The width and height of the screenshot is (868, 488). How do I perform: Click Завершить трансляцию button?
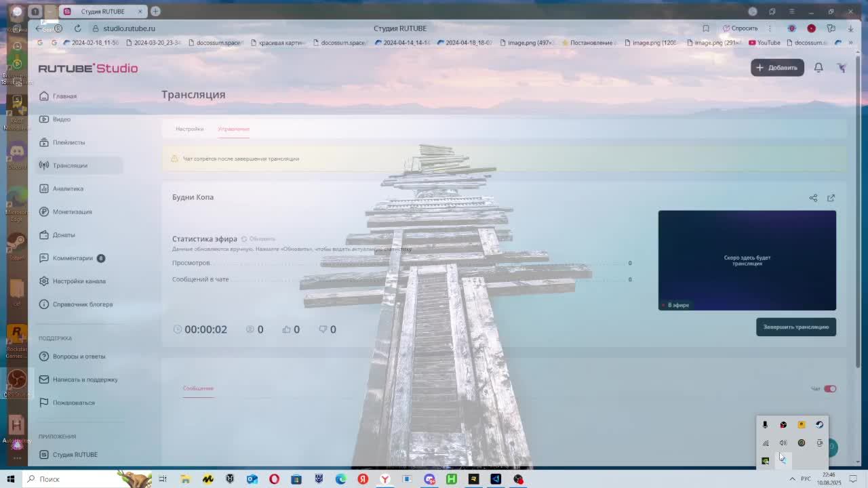click(x=796, y=327)
